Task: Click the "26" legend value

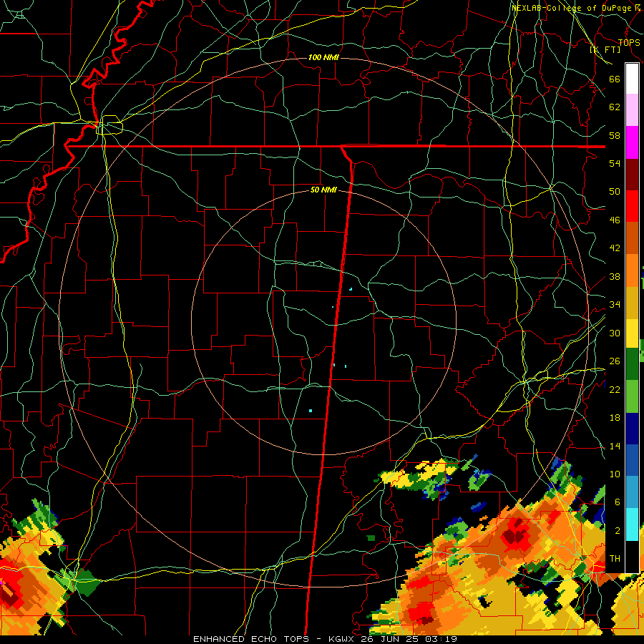Action: tap(615, 361)
